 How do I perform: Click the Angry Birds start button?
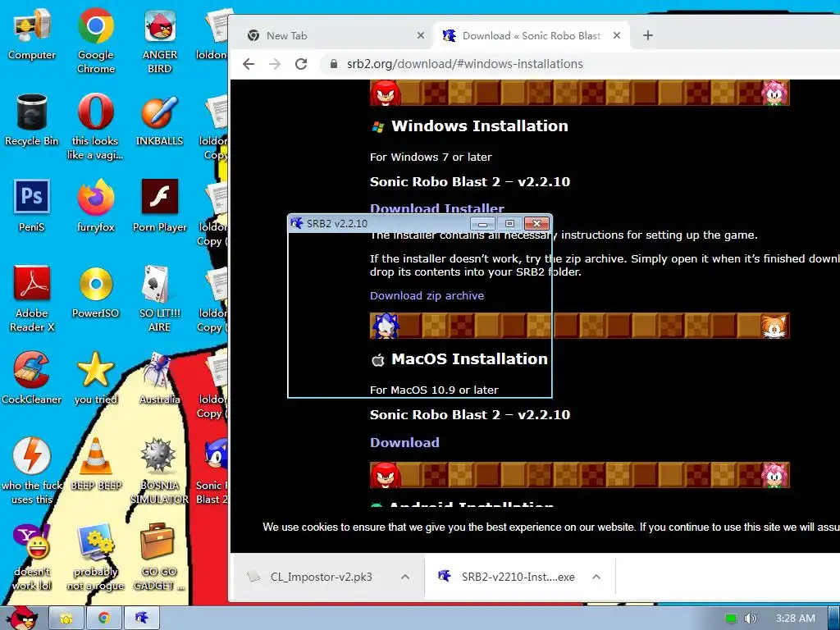[21, 618]
